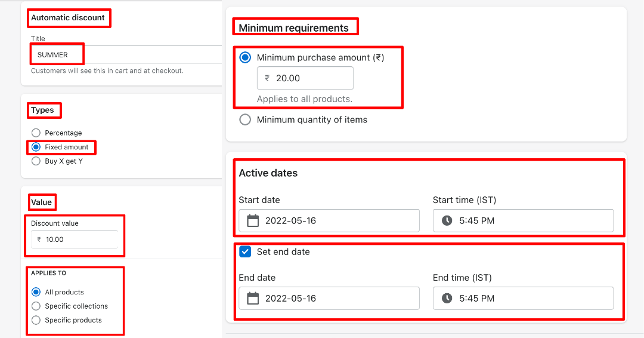The image size is (644, 338).
Task: Select Minimum quantity of items requirement
Action: (245, 119)
